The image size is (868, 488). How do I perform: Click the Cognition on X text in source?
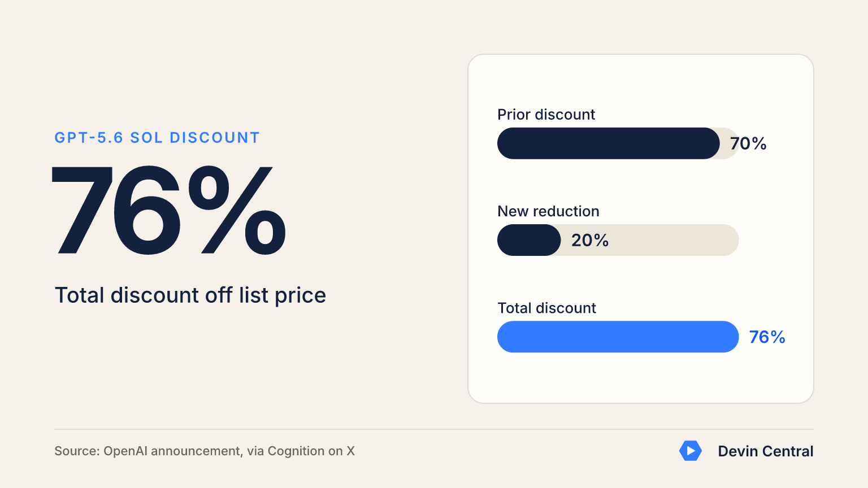coord(311,451)
